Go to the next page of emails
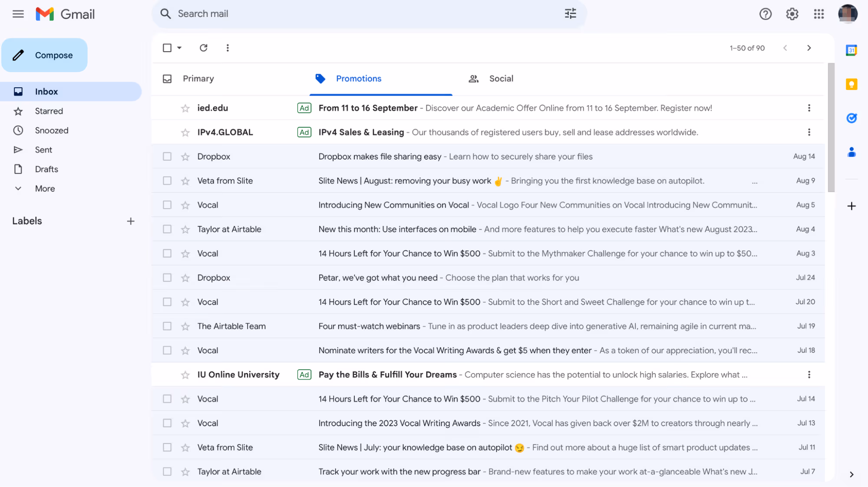The width and height of the screenshot is (868, 487). coord(809,48)
